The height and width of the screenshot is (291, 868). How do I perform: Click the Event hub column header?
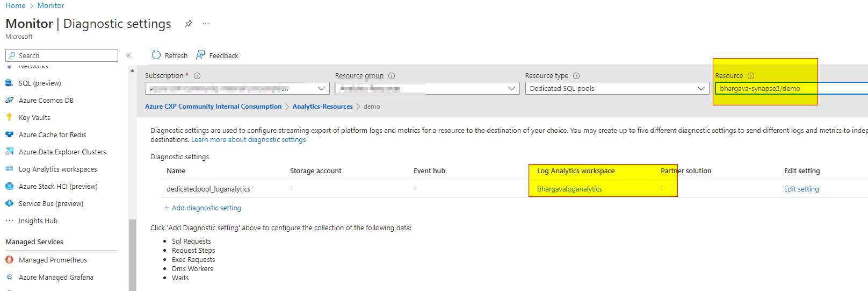429,171
